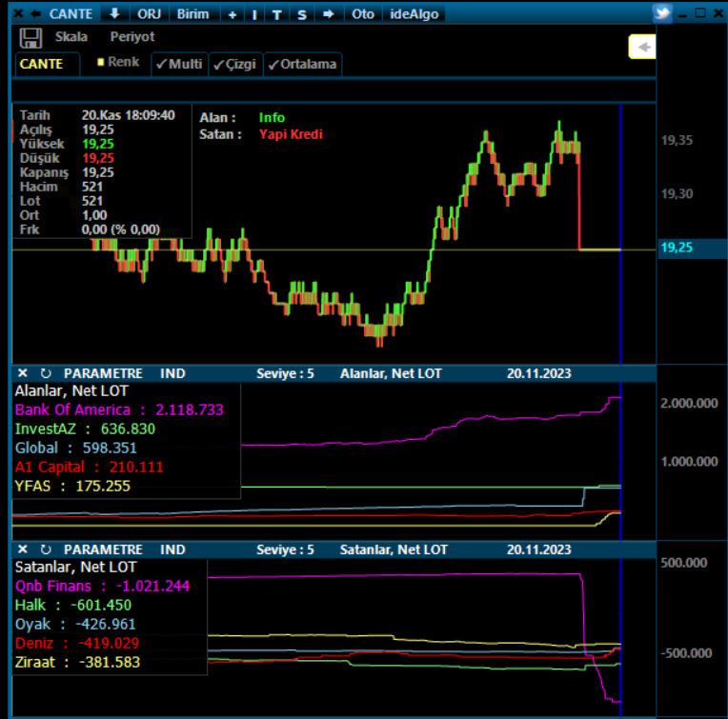728x719 pixels.
Task: Open the Periyot menu
Action: pyautogui.click(x=132, y=36)
